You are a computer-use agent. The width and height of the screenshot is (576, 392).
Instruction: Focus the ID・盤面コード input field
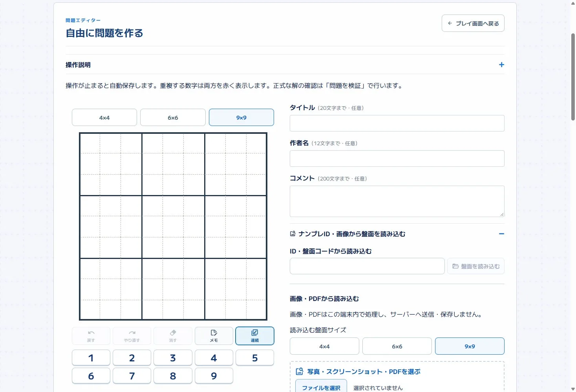tap(367, 266)
